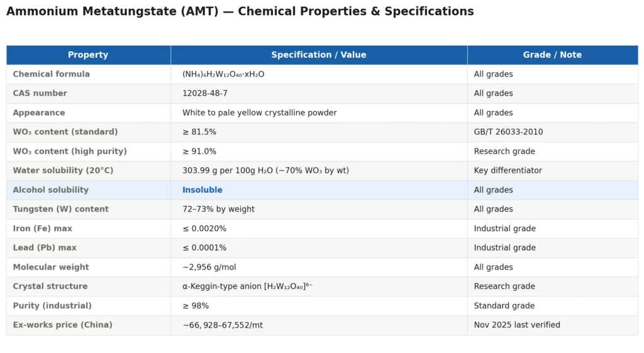Click the GB/T 26033-2010 standard cell

click(508, 132)
